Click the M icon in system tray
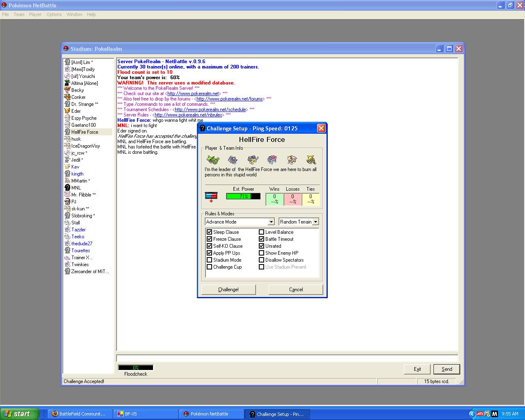The width and height of the screenshot is (525, 420). (495, 414)
